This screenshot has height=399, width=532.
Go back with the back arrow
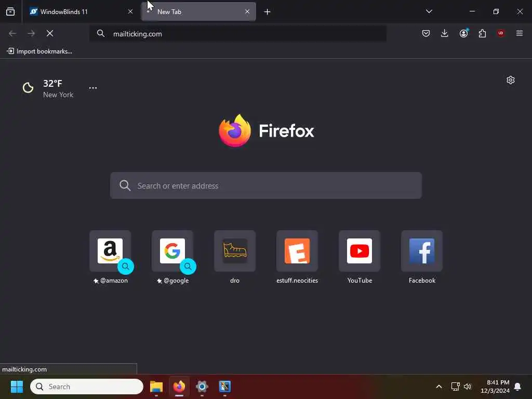click(x=12, y=33)
